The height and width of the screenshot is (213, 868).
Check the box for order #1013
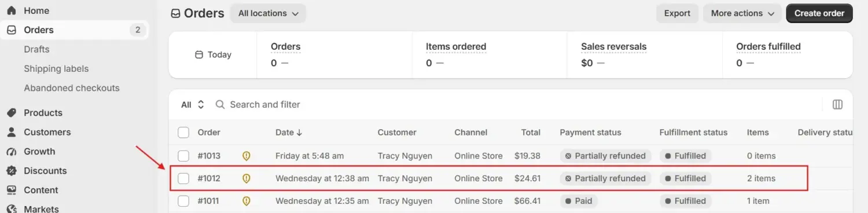coord(183,156)
